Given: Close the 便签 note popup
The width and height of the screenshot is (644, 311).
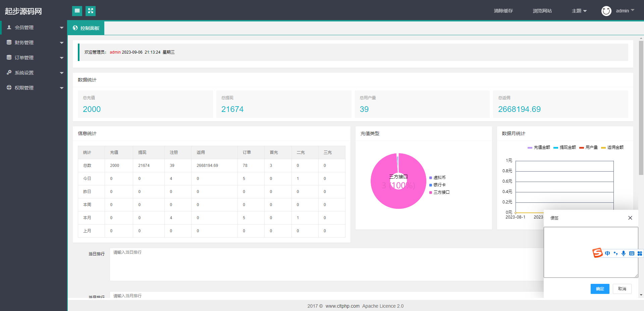Looking at the screenshot, I should [630, 218].
